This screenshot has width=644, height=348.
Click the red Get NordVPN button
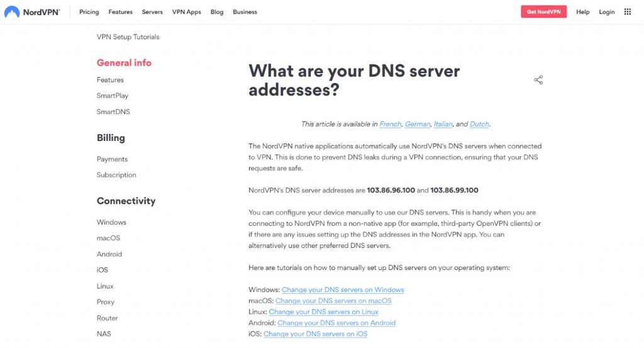click(x=544, y=11)
